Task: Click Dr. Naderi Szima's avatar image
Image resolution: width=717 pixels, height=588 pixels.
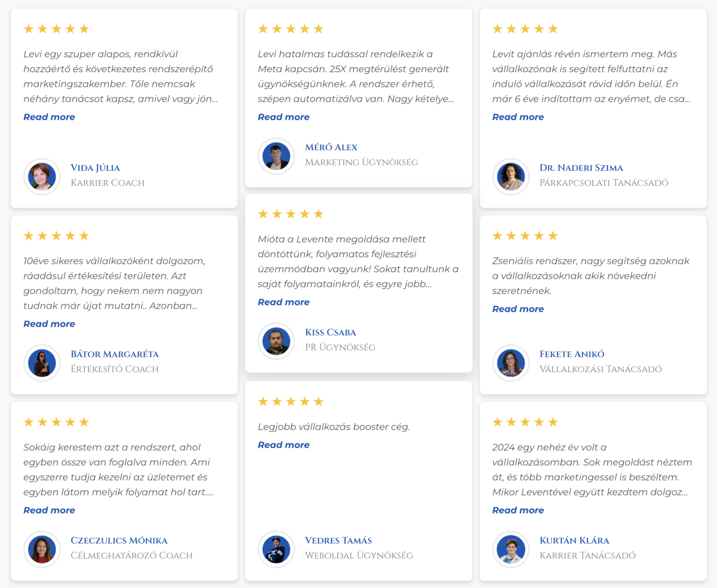Action: (x=511, y=177)
